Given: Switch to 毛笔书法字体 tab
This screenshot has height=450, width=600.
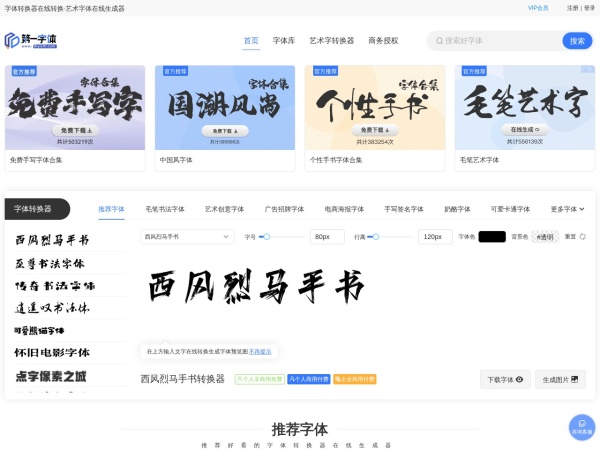Looking at the screenshot, I should (164, 209).
